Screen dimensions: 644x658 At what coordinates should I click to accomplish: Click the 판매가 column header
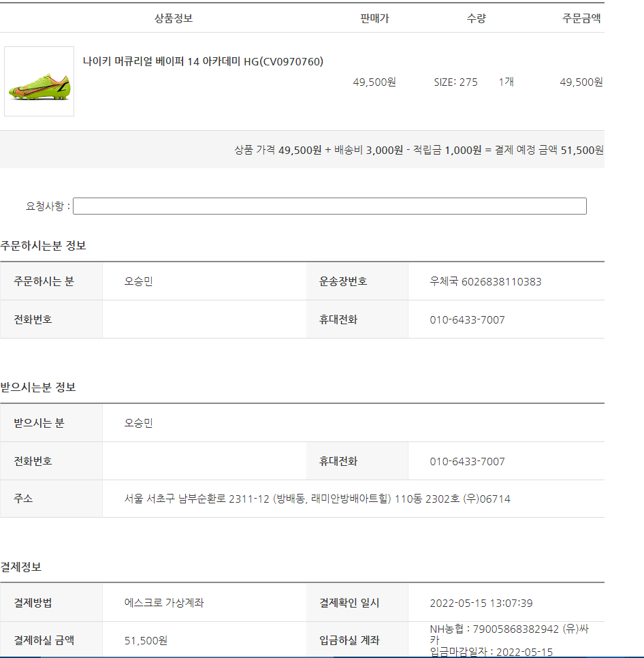[x=374, y=18]
